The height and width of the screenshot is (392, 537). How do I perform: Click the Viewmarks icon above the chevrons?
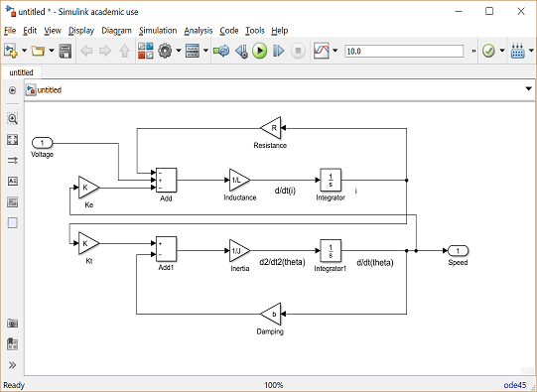click(12, 344)
